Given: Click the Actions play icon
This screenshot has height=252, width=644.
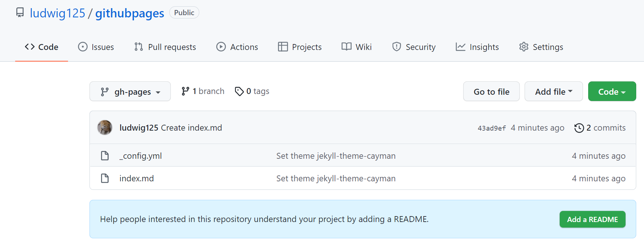Looking at the screenshot, I should [221, 47].
